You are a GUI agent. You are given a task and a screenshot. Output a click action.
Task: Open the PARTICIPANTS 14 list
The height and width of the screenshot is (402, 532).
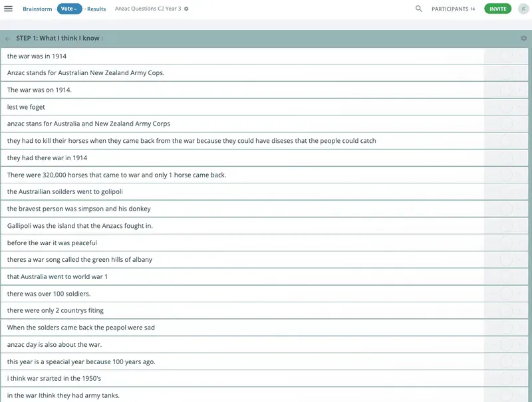click(454, 9)
